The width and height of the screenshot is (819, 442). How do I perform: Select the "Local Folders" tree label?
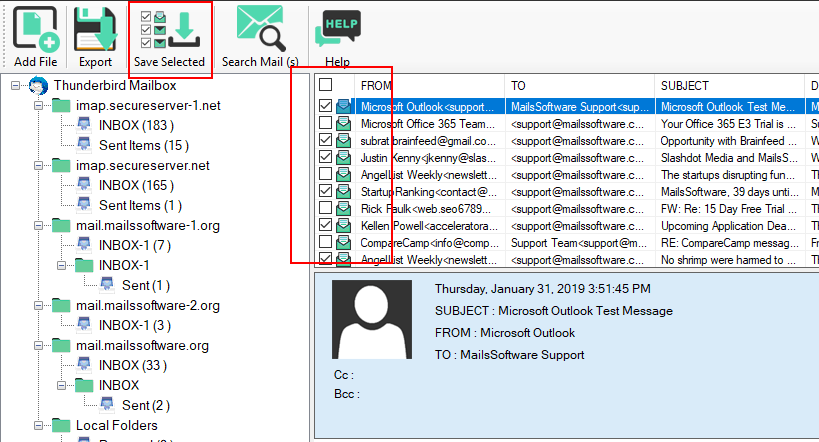point(116,425)
